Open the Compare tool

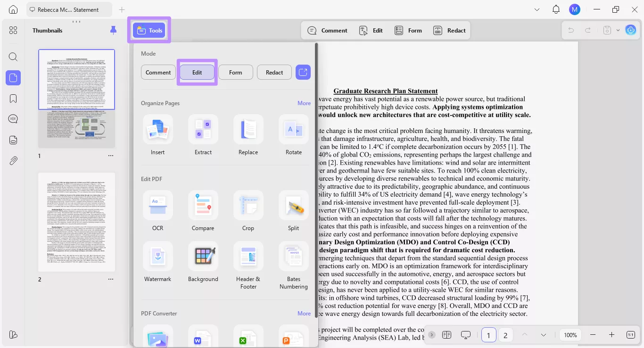(x=203, y=211)
